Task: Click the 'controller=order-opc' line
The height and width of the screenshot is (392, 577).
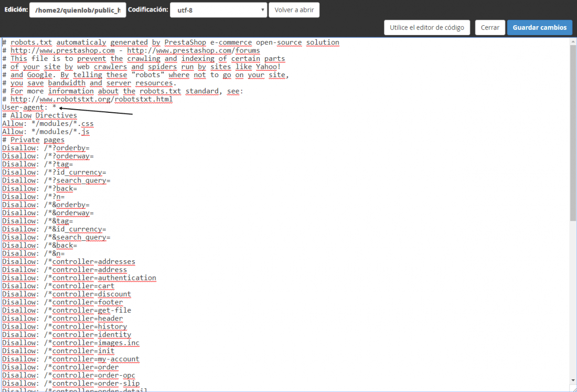Action: point(69,375)
